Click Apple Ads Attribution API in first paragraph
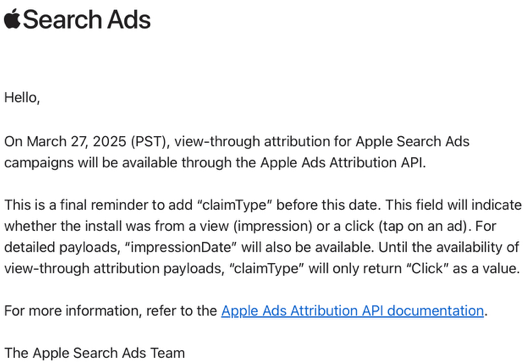 (342, 163)
